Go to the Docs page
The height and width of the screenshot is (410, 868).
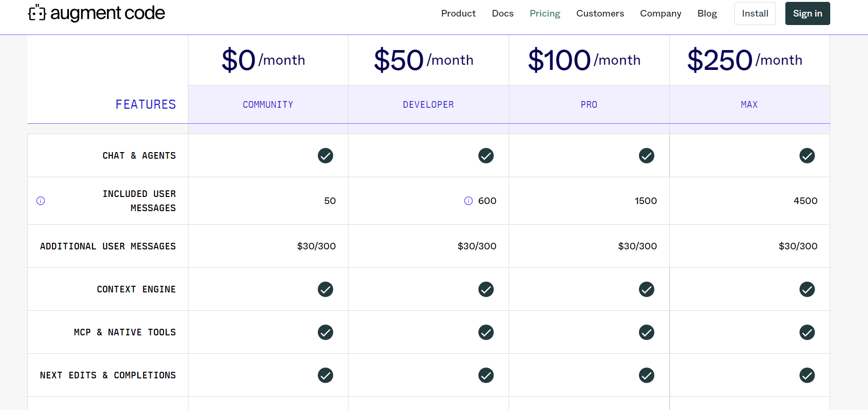click(502, 13)
